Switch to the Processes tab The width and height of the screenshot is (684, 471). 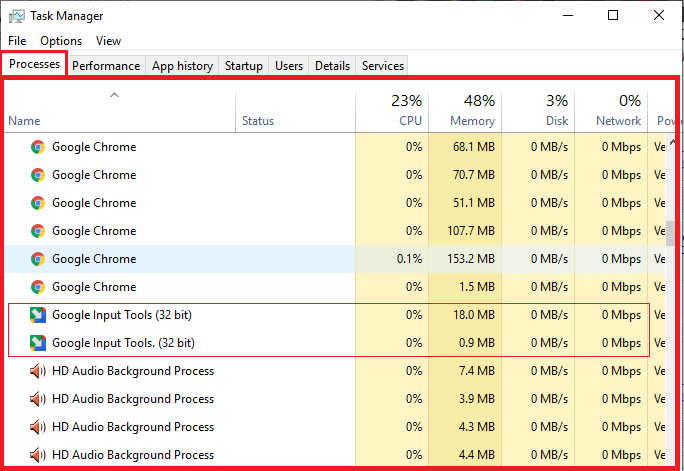pyautogui.click(x=34, y=64)
